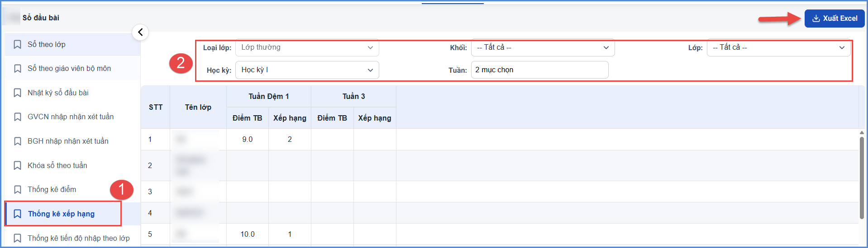Click bookmark icon beside Nhật ký sổ đầu bài
The width and height of the screenshot is (868, 248).
[18, 93]
